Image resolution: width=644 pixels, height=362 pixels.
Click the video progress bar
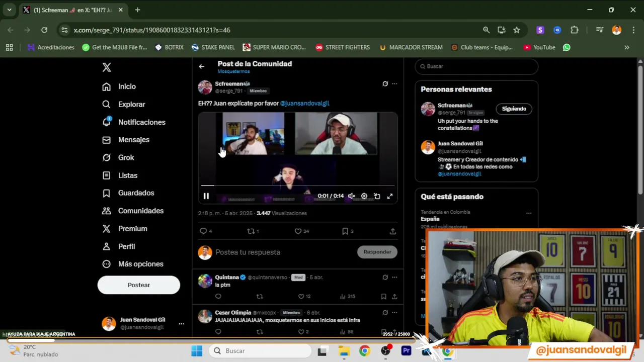point(298,186)
